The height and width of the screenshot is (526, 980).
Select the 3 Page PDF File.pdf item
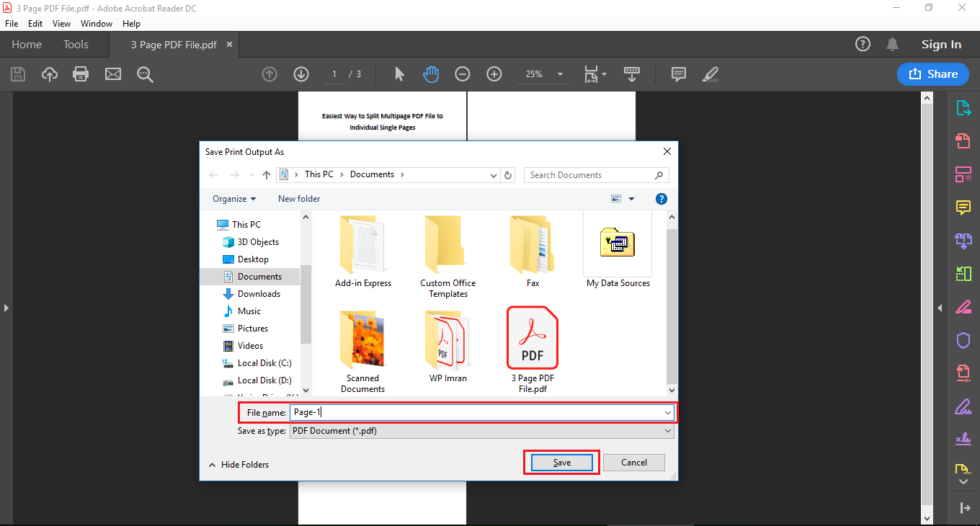coord(533,350)
